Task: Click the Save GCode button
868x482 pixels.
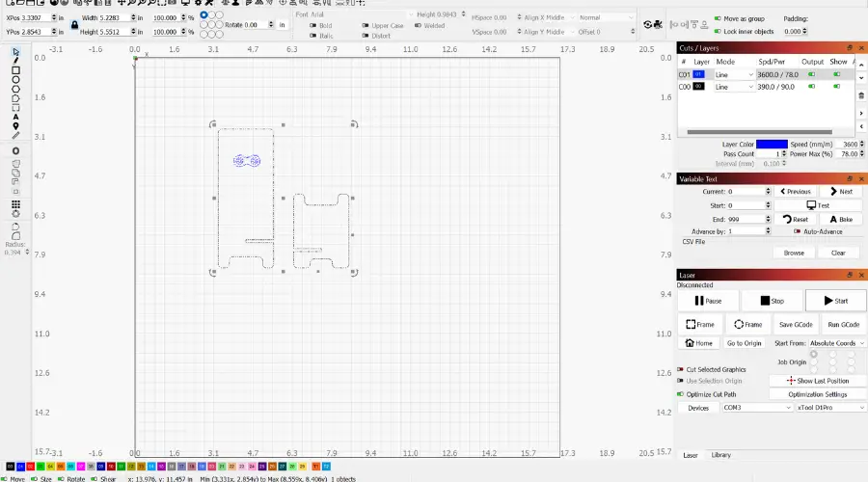Action: (x=796, y=325)
